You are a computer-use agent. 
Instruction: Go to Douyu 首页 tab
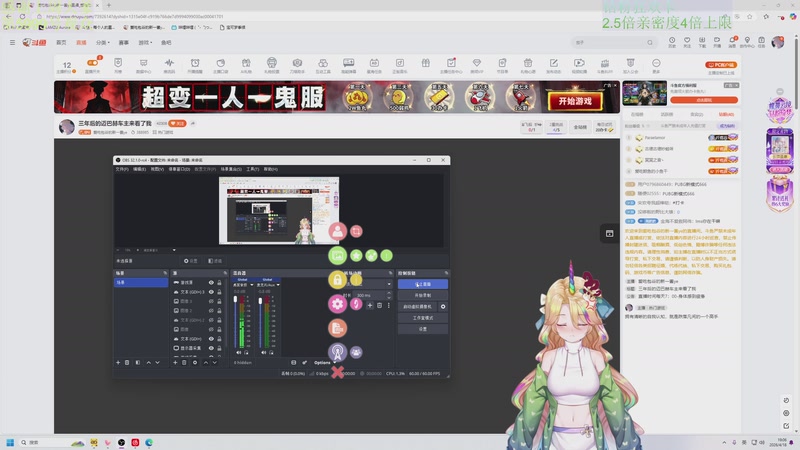tap(61, 43)
